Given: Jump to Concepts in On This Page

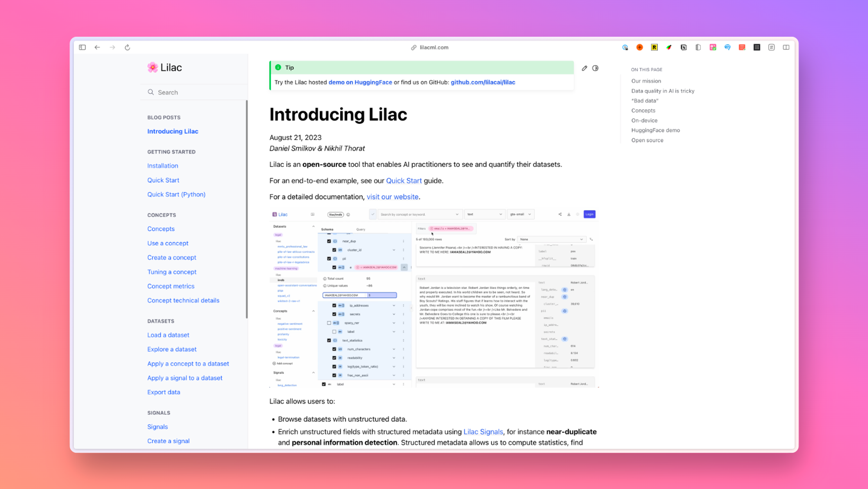Looking at the screenshot, I should click(x=643, y=111).
